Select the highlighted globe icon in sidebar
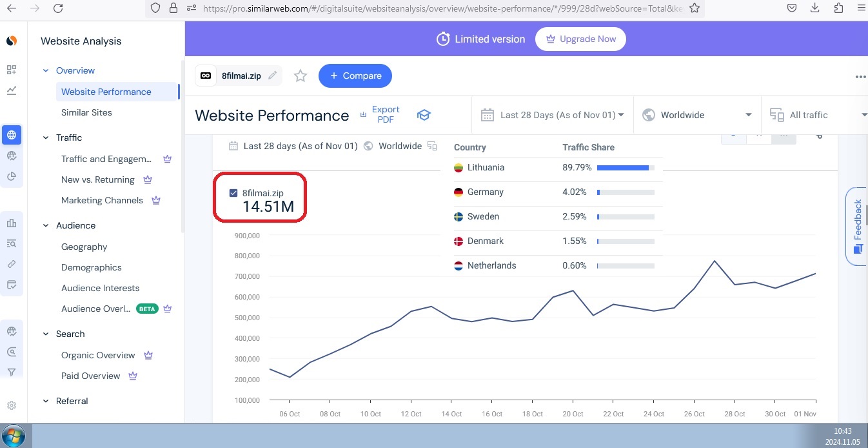Image resolution: width=868 pixels, height=448 pixels. tap(12, 135)
